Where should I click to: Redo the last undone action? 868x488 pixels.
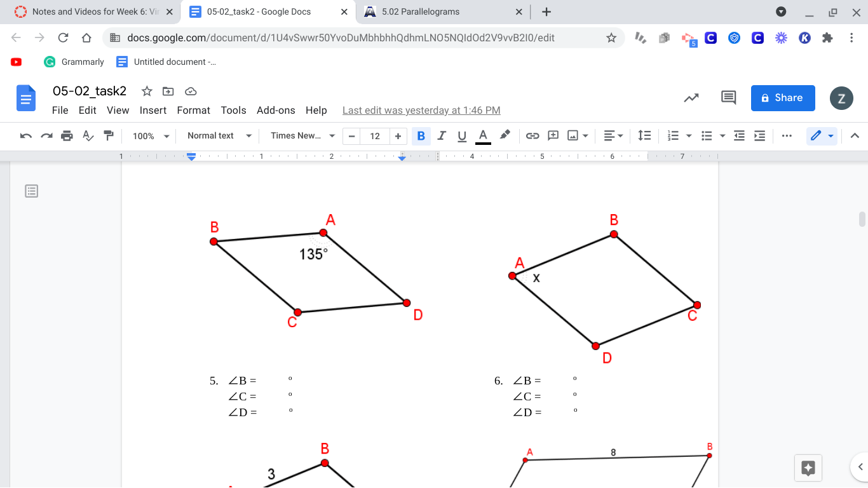[x=46, y=136]
